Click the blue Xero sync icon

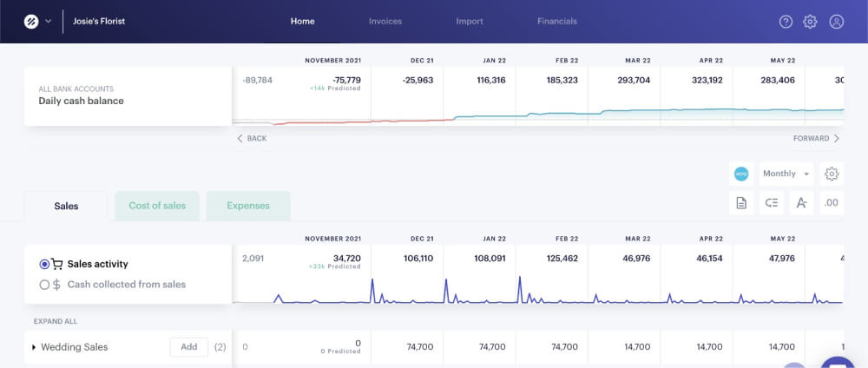pyautogui.click(x=741, y=174)
